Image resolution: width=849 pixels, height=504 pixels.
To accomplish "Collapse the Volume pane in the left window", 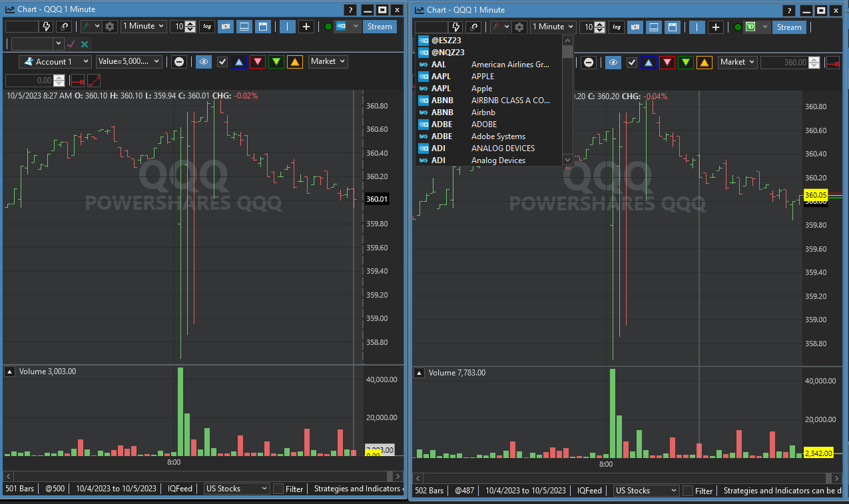I will pos(10,371).
